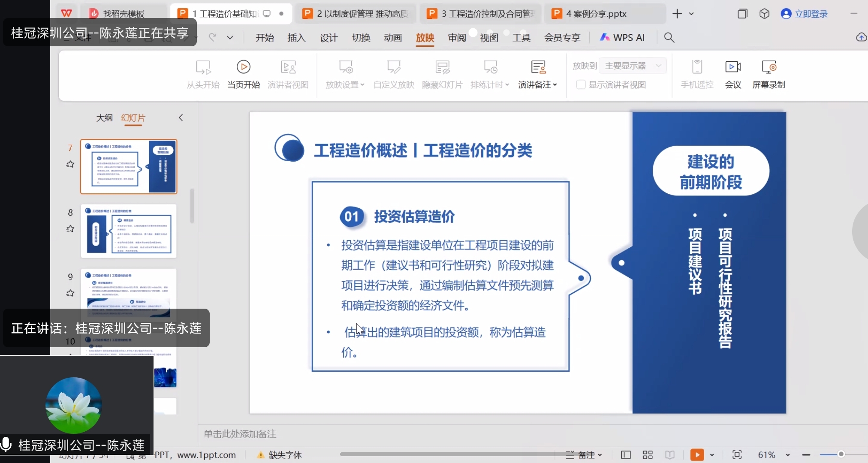Viewport: 868px width, 463px height.
Task: Click the zoom level 61% value
Action: click(x=766, y=455)
